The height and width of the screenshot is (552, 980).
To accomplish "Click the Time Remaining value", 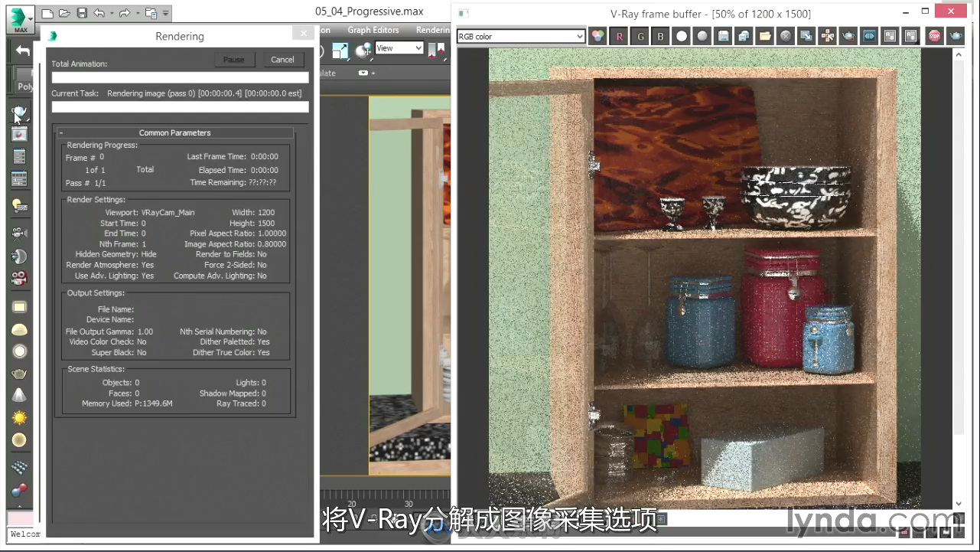I will tap(262, 183).
